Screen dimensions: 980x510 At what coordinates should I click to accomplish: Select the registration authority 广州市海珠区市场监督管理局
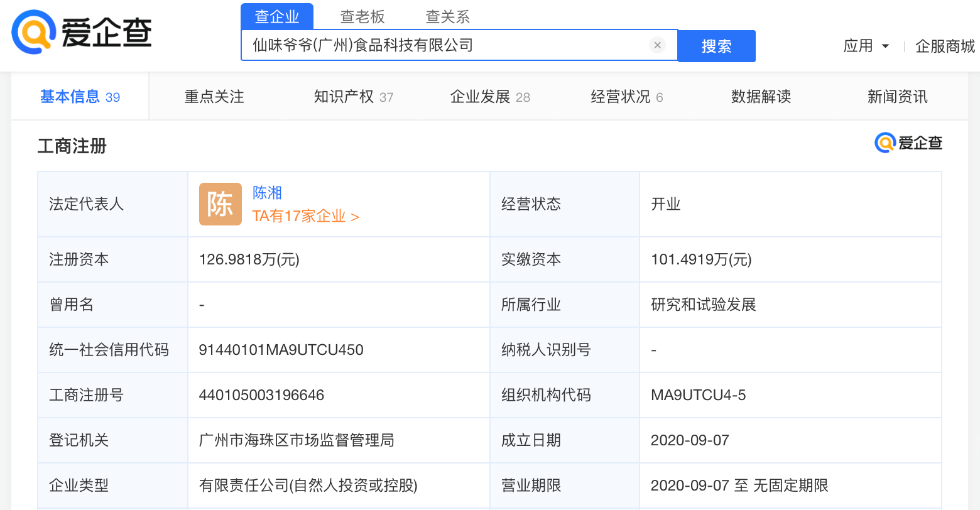297,440
